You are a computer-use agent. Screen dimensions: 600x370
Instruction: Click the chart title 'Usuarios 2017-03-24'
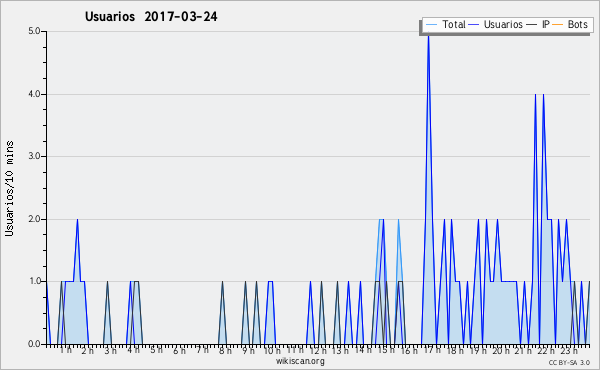pos(151,17)
